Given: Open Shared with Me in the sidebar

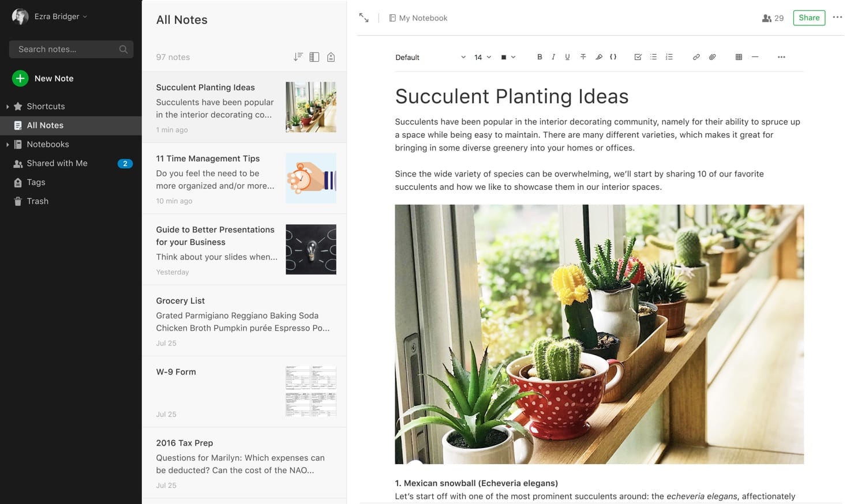Looking at the screenshot, I should coord(57,163).
